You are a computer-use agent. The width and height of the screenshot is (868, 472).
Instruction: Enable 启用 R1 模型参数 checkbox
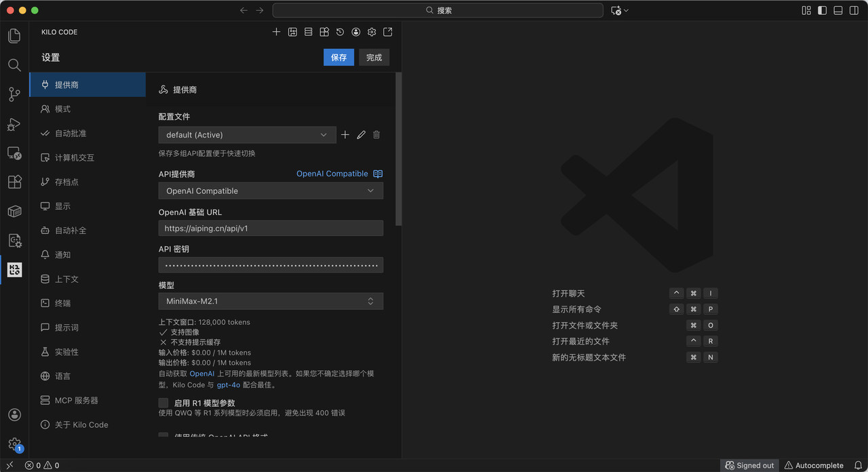(163, 402)
